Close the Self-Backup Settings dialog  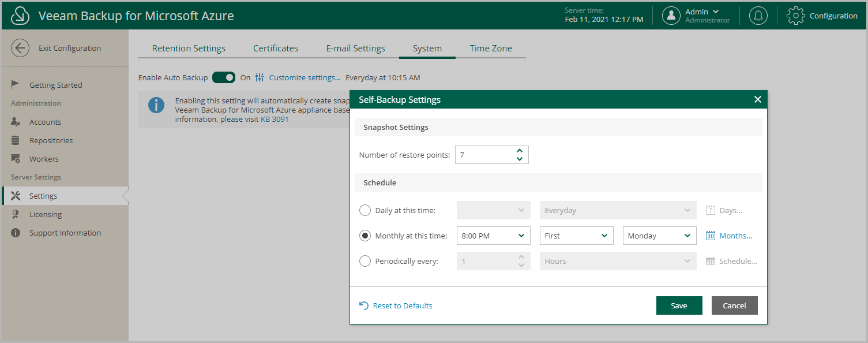pos(758,99)
